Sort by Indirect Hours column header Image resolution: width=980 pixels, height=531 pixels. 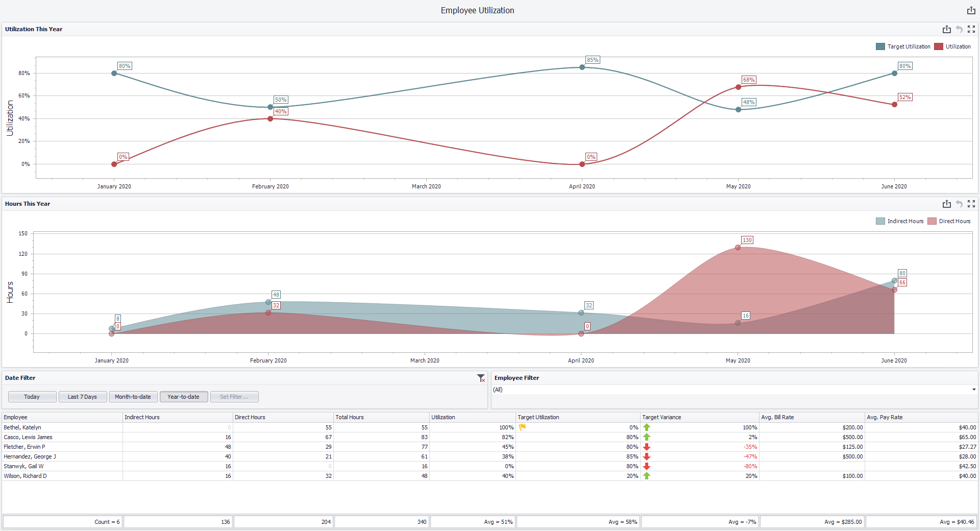click(x=178, y=417)
